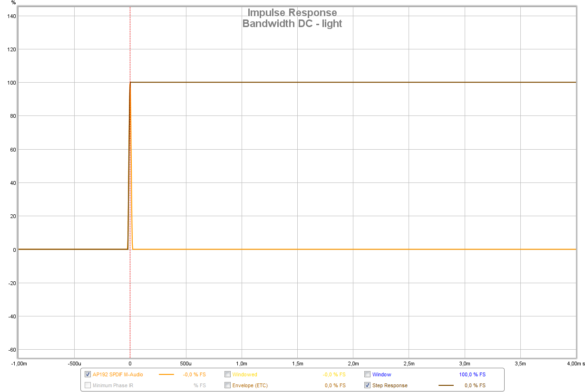Click the Impulse Response graph title
This screenshot has width=585, height=392.
point(292,13)
